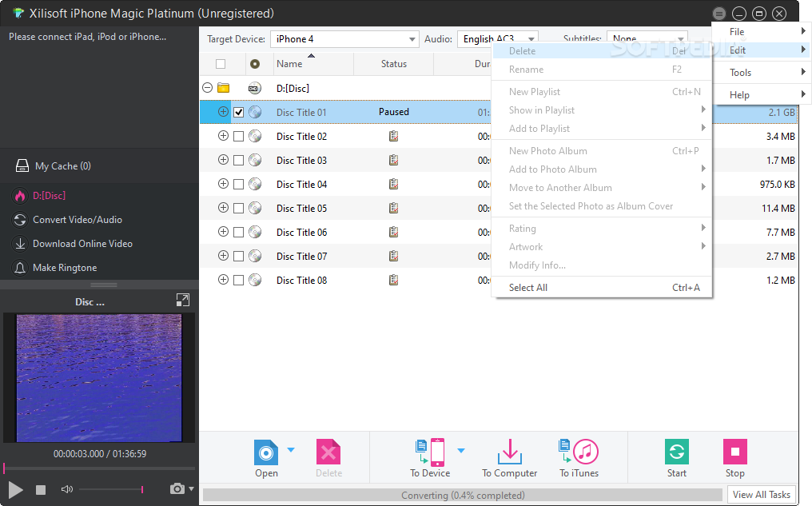Uncheck Disc Title 01 checkbox
812x506 pixels.
pos(238,112)
